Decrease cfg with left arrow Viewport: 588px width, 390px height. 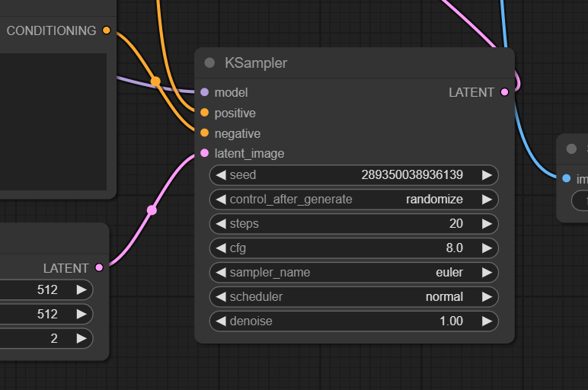pyautogui.click(x=221, y=248)
